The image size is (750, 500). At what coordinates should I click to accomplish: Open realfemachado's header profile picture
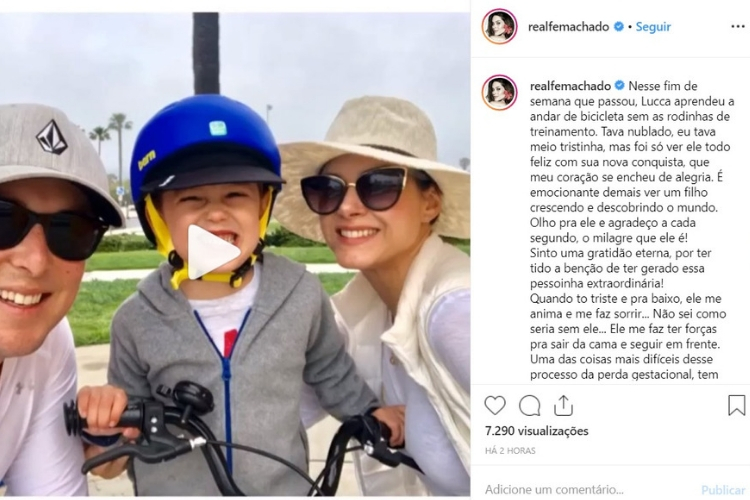499,26
